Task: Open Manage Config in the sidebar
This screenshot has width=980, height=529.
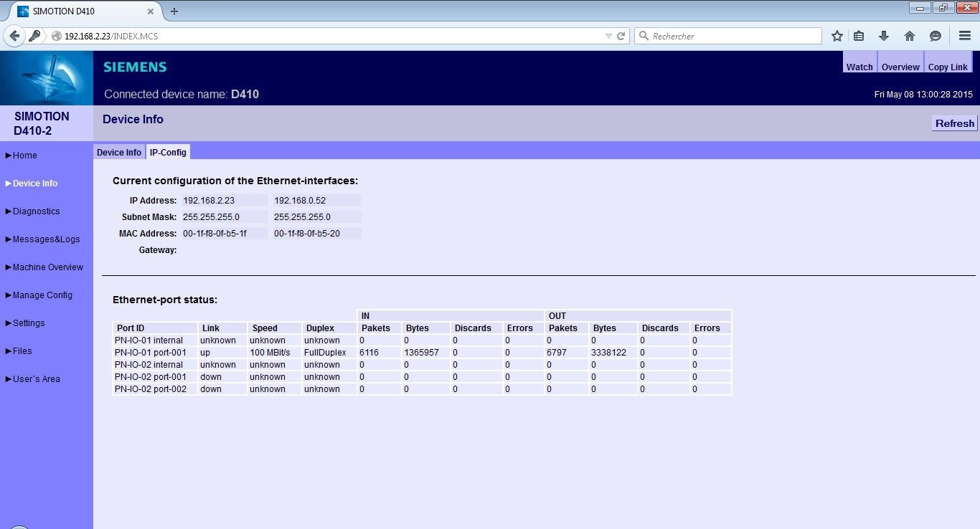Action: click(42, 295)
